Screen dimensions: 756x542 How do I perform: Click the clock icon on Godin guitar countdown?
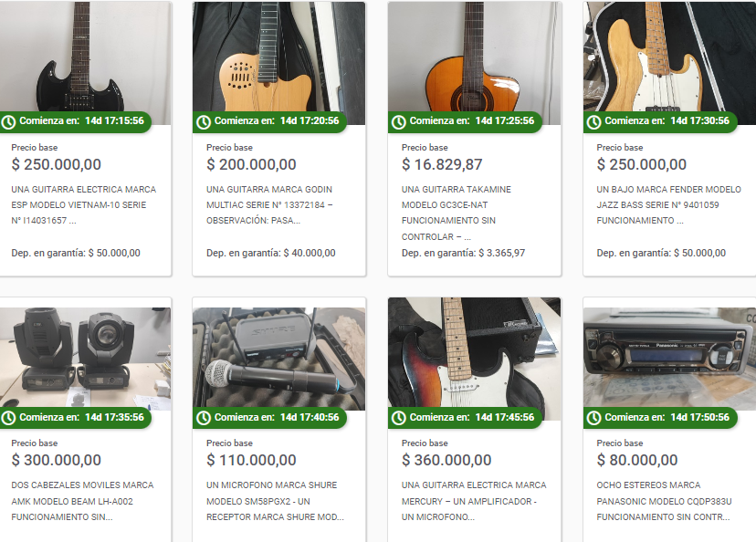204,122
